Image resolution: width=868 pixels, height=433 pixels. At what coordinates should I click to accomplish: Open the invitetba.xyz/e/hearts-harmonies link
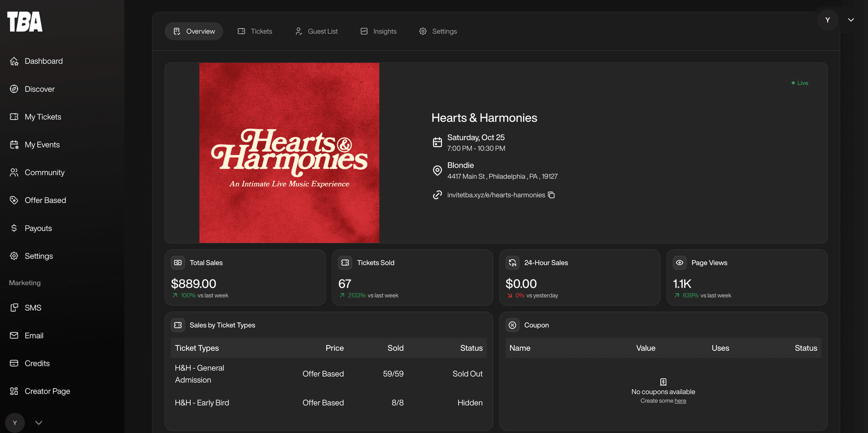click(496, 195)
